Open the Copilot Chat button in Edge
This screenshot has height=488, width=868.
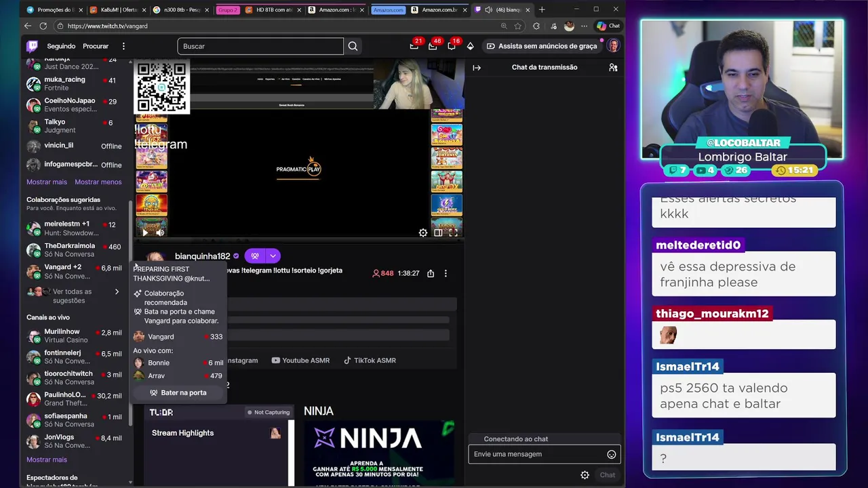(608, 26)
